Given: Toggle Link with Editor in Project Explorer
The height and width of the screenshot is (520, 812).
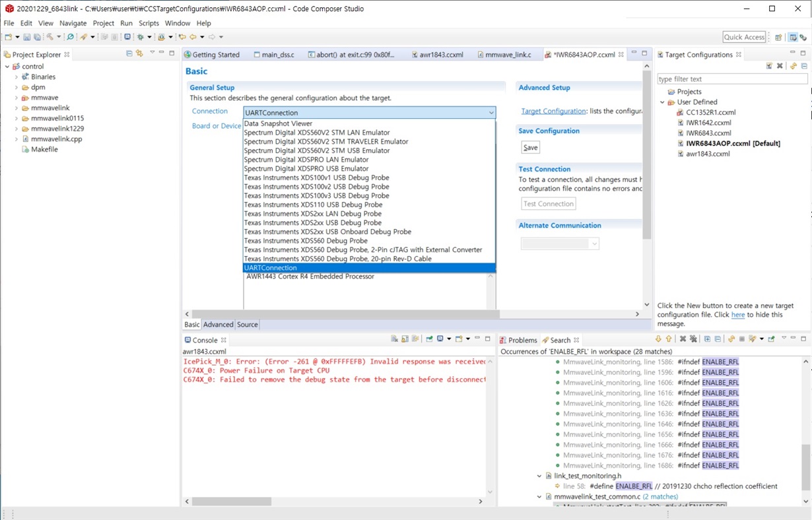Looking at the screenshot, I should click(x=139, y=53).
